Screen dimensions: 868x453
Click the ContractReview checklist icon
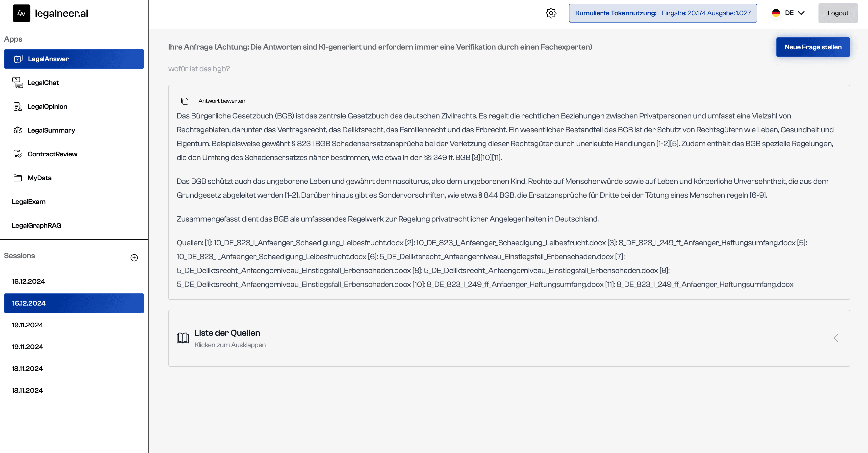pyautogui.click(x=18, y=154)
